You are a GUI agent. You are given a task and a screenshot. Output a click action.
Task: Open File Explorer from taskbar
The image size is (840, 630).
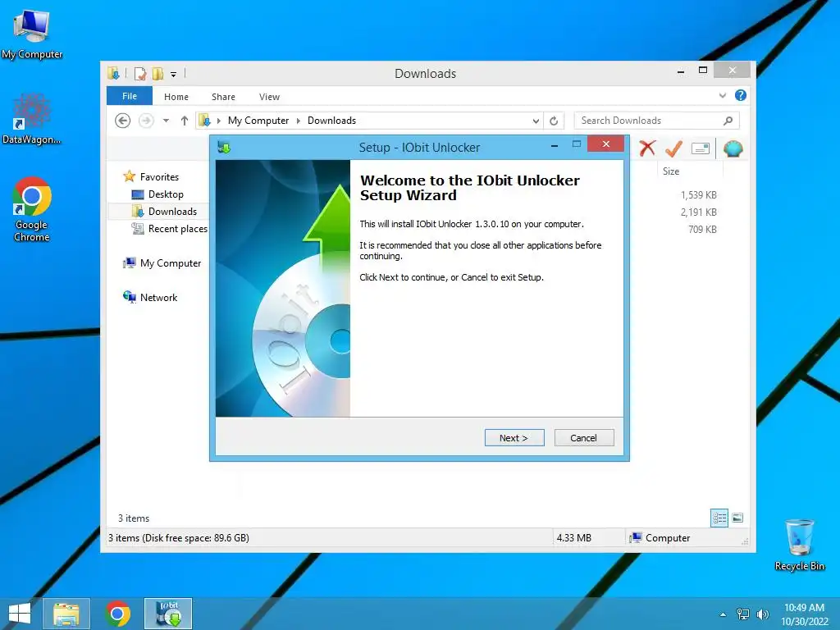pyautogui.click(x=66, y=614)
